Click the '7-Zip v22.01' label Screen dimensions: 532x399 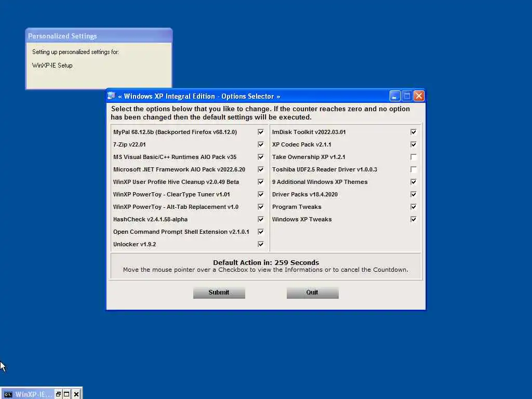[x=129, y=144]
